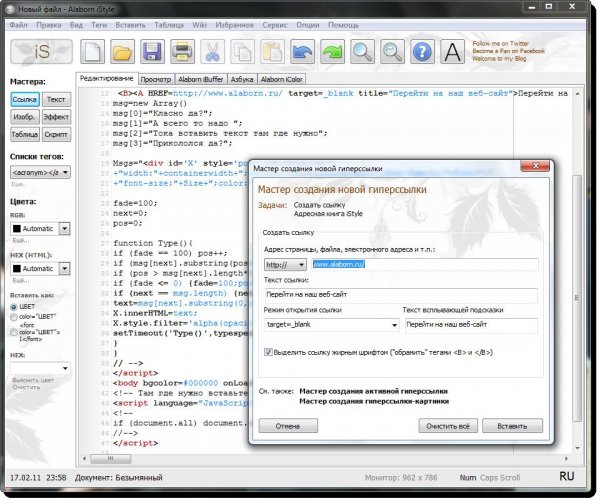Launch the Скрипт wizard button

point(56,134)
